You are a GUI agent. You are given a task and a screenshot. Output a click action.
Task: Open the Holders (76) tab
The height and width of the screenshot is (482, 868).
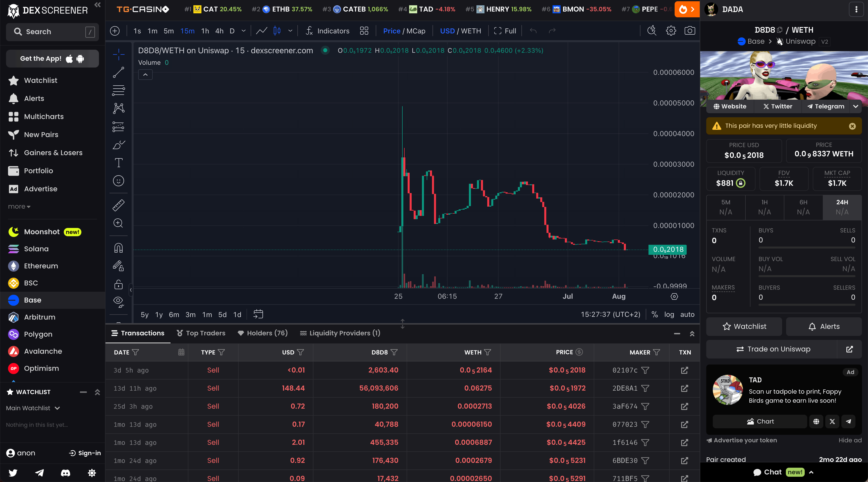pos(263,333)
